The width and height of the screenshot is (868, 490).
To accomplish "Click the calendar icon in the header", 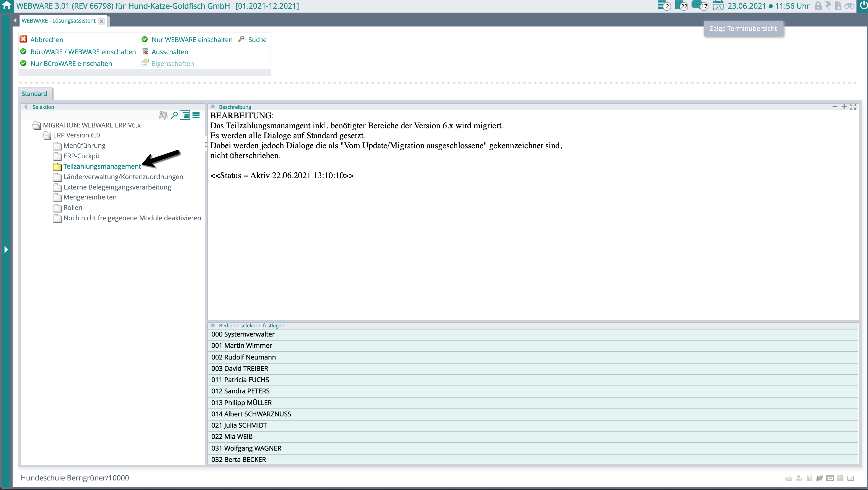I will [718, 6].
